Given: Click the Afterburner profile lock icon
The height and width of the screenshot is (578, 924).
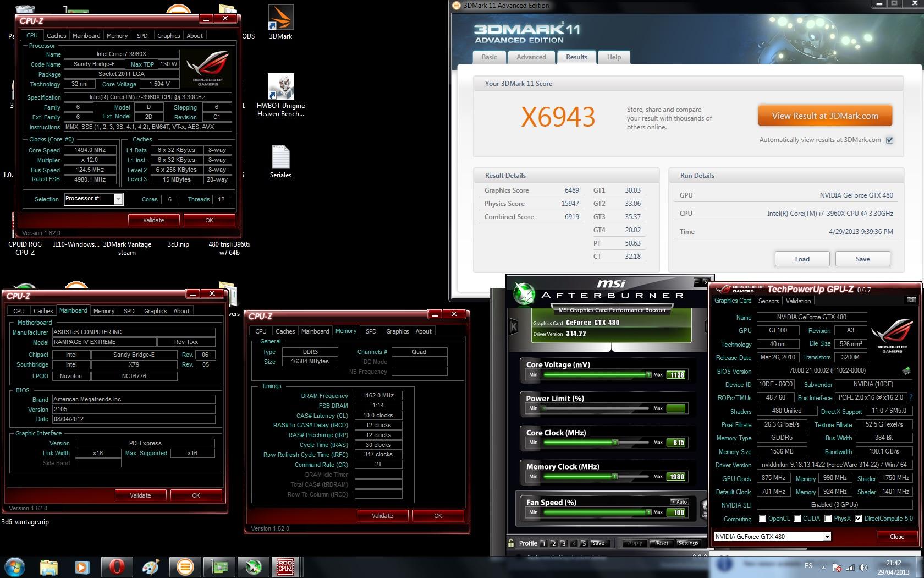Looking at the screenshot, I should (x=511, y=543).
